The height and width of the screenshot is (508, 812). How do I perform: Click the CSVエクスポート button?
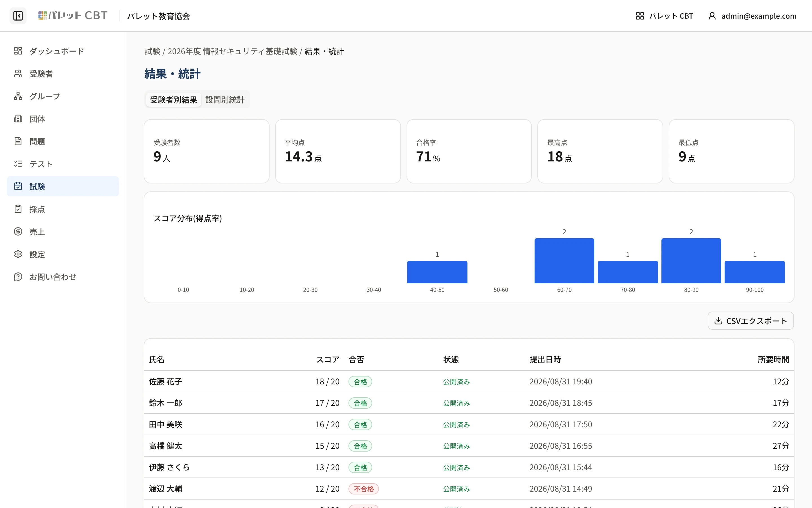click(x=751, y=321)
